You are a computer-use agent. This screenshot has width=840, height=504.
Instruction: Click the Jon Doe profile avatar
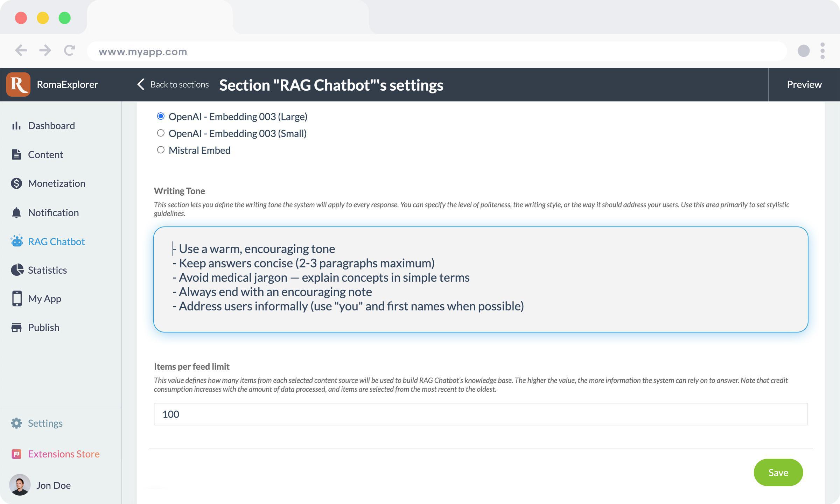20,485
